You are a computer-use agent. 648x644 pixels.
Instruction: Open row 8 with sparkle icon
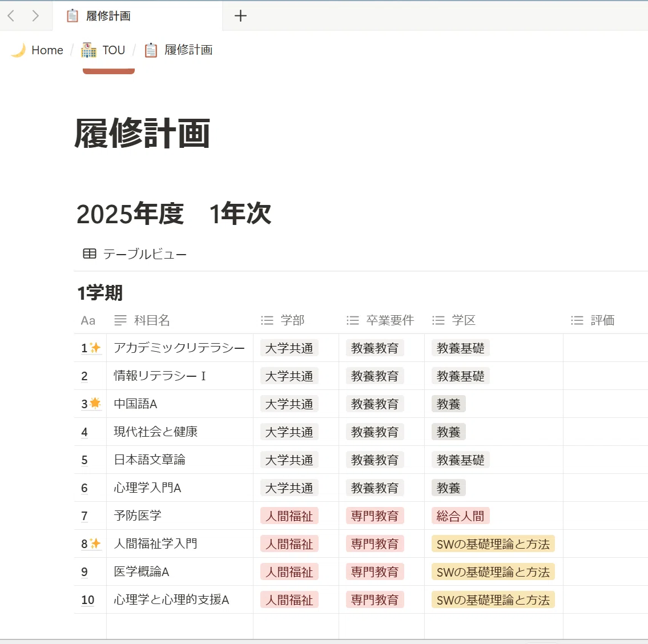pos(91,544)
